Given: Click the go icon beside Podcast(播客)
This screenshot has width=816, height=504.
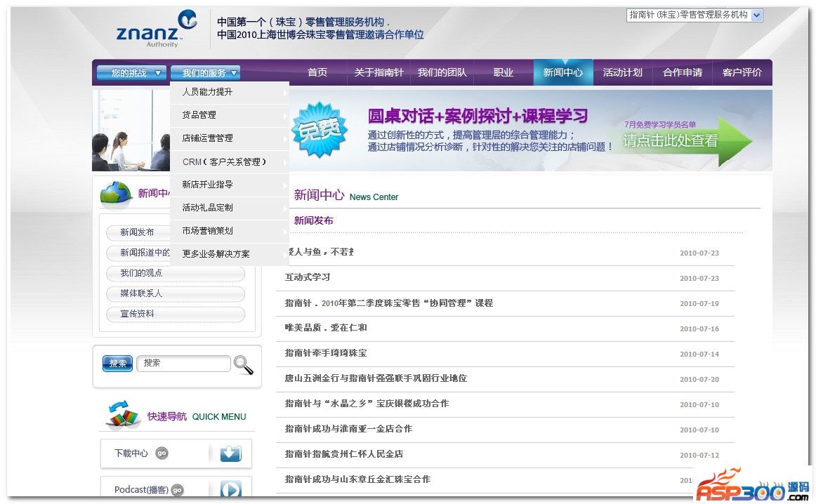Looking at the screenshot, I should coord(177,490).
